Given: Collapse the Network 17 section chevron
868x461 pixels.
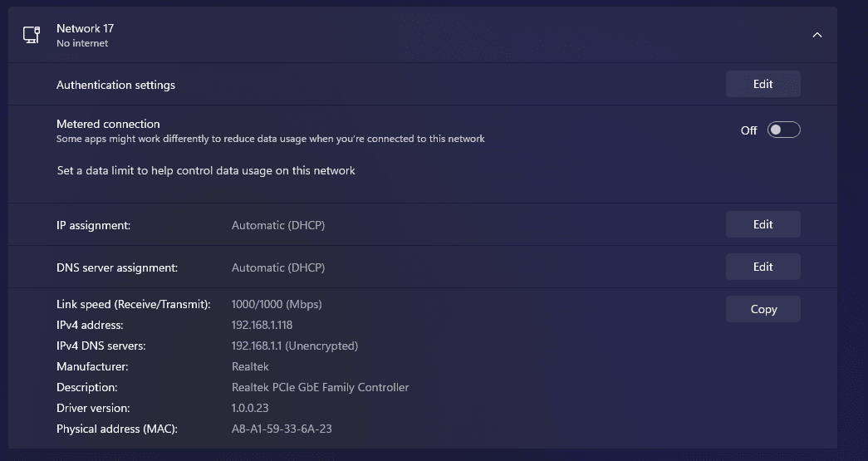Looking at the screenshot, I should 817,35.
